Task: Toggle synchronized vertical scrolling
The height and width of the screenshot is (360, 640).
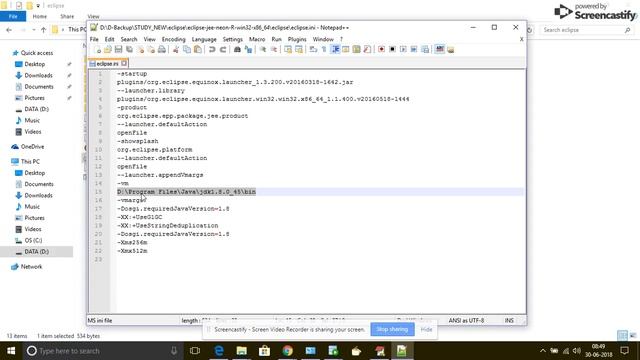Action: [288, 49]
